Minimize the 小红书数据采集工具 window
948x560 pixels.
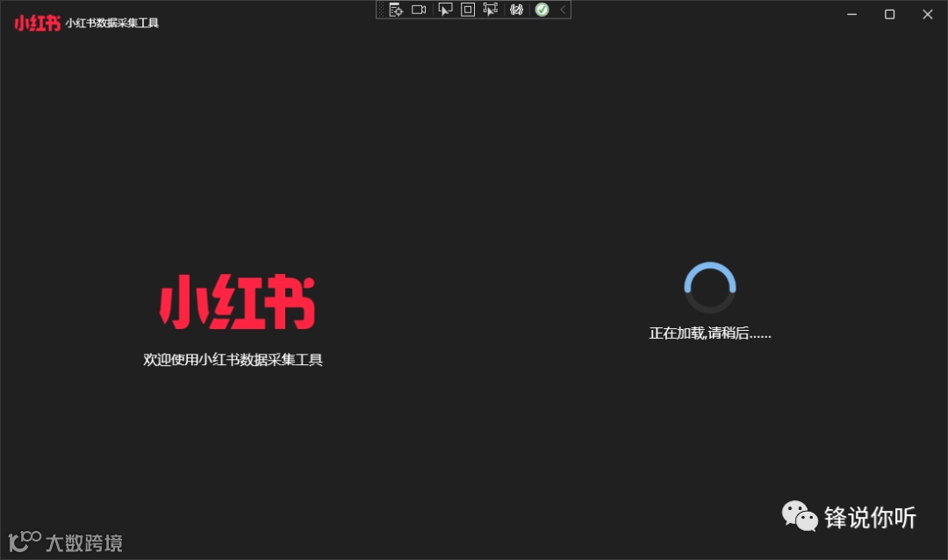851,14
